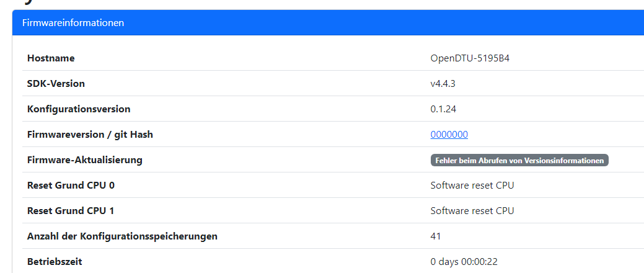
Task: Click the SDK-Version label
Action: click(56, 84)
